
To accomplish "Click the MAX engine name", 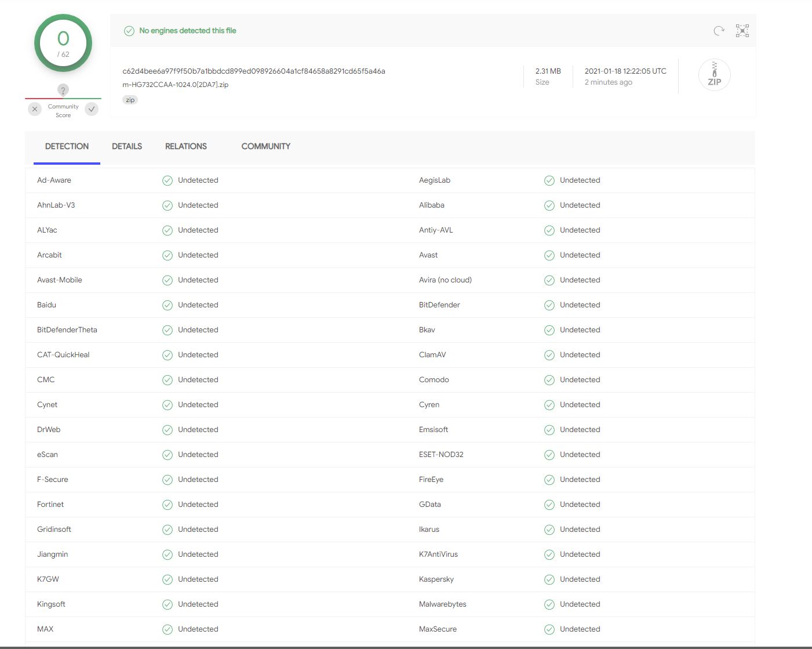I will click(45, 629).
